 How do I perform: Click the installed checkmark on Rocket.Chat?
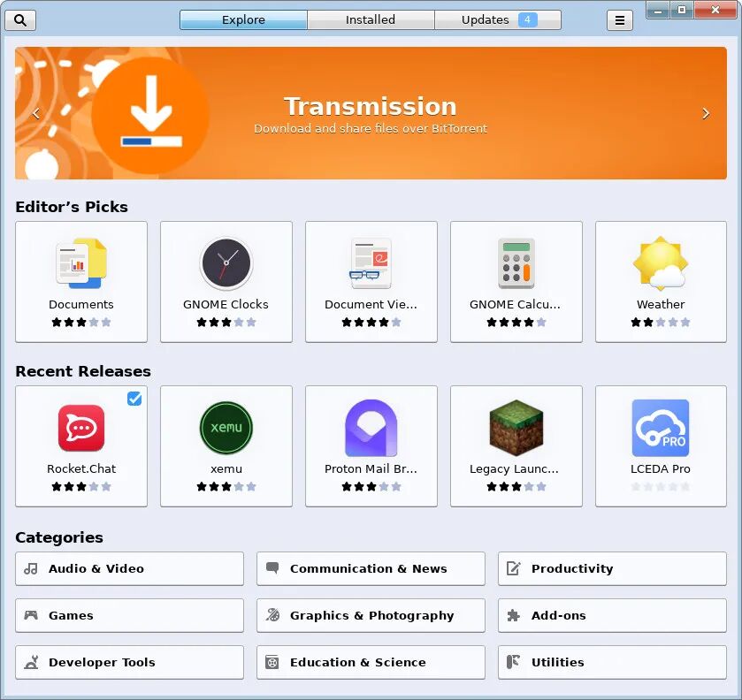[x=134, y=399]
